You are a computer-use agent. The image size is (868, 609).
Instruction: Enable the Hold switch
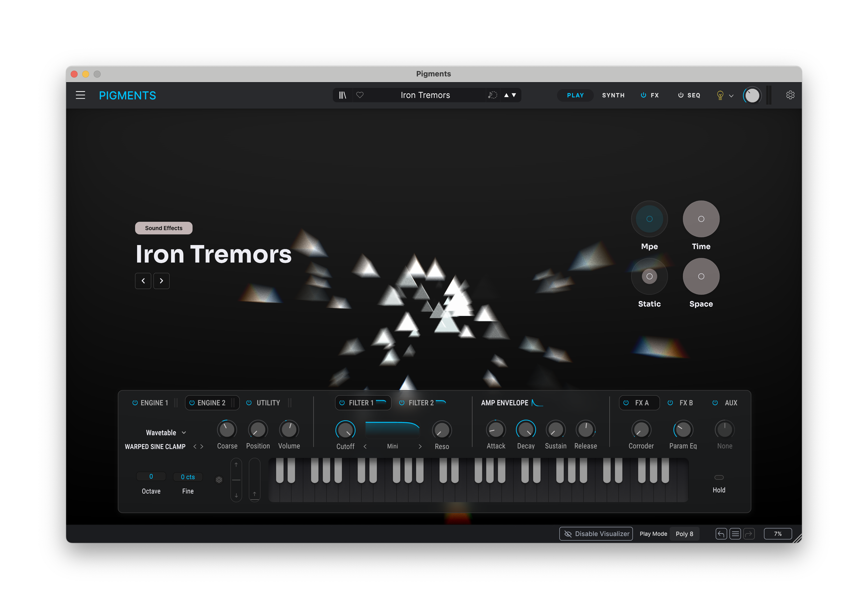(719, 477)
